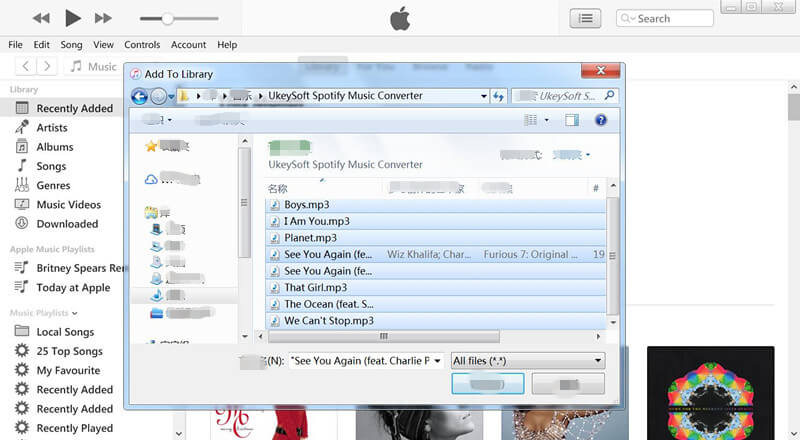Open Music Videos in the sidebar
The width and height of the screenshot is (800, 440).
tap(68, 205)
